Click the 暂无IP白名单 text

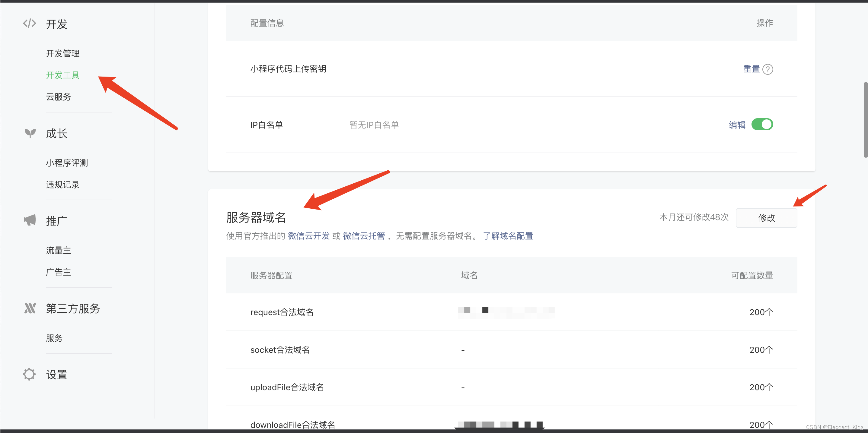(374, 125)
